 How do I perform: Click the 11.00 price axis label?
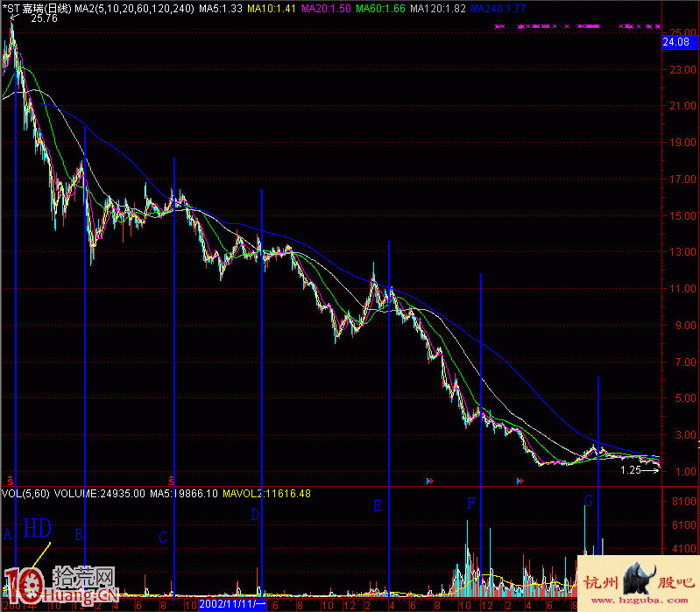pos(683,288)
